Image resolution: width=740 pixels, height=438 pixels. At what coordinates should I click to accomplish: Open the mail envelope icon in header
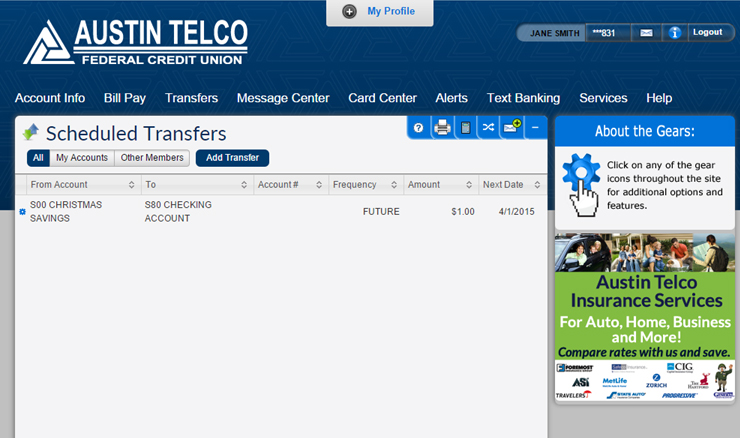point(646,33)
